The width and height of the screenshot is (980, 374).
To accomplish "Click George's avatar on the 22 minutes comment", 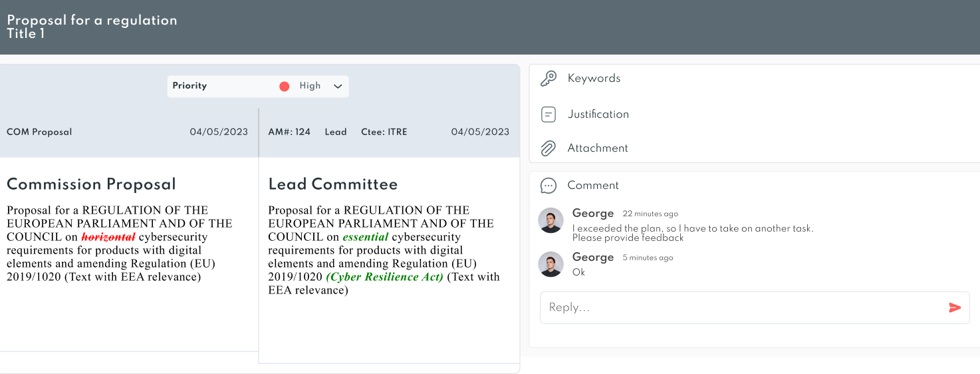I will (x=551, y=221).
